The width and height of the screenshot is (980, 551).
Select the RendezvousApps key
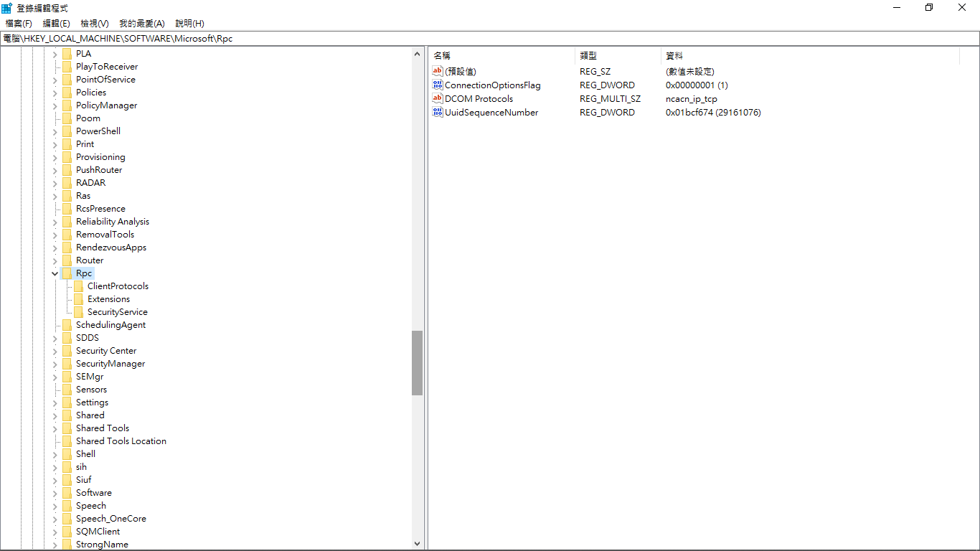coord(111,248)
